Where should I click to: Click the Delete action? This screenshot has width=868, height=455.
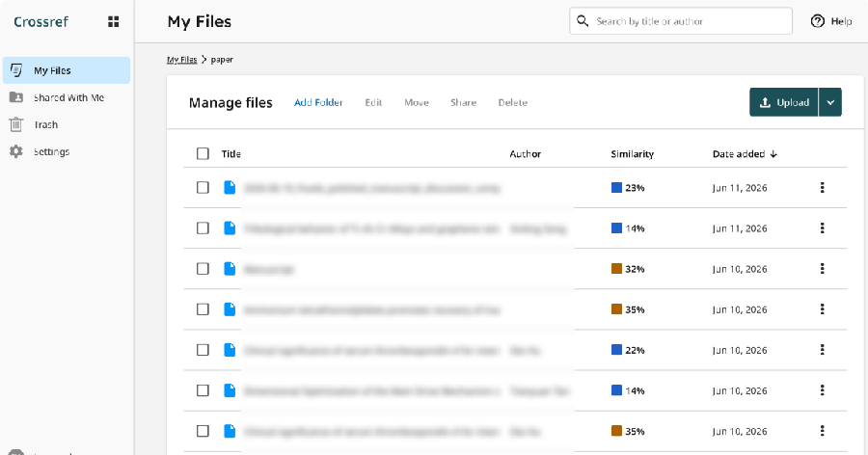[513, 102]
